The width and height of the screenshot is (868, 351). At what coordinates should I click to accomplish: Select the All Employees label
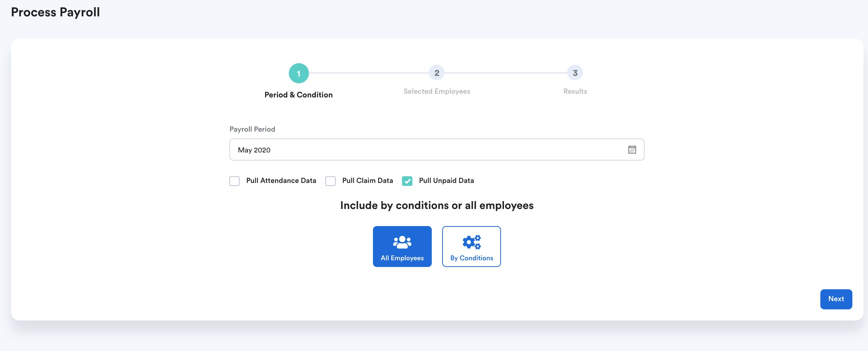402,258
